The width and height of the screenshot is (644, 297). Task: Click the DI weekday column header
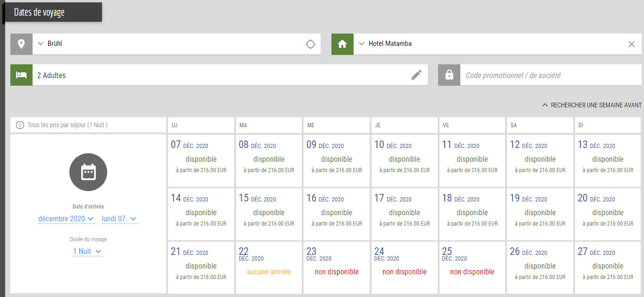[x=608, y=125]
